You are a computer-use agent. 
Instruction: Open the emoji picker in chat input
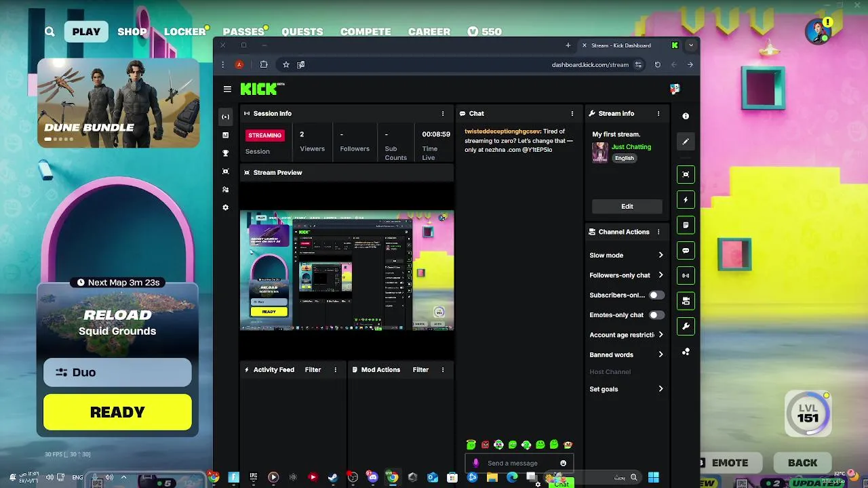pos(563,463)
